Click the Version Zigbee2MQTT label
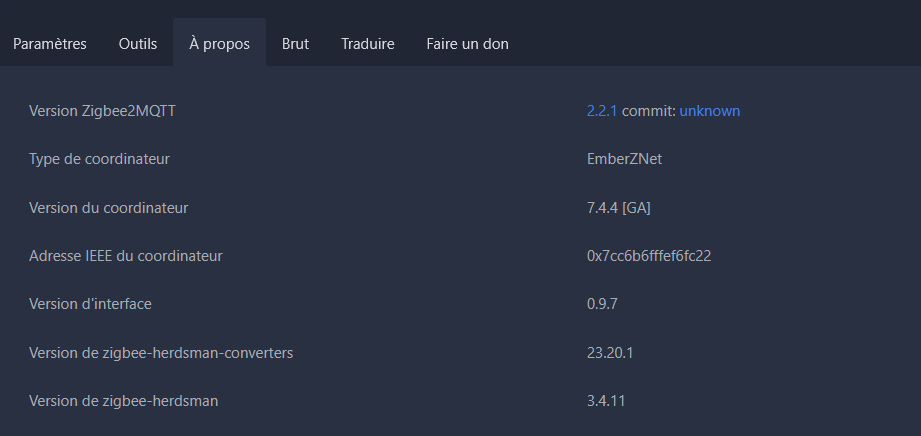This screenshot has height=436, width=921. click(x=102, y=111)
